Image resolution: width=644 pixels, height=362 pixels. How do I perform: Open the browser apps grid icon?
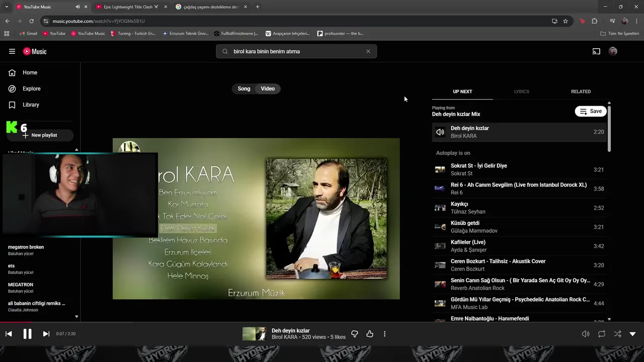click(x=7, y=34)
